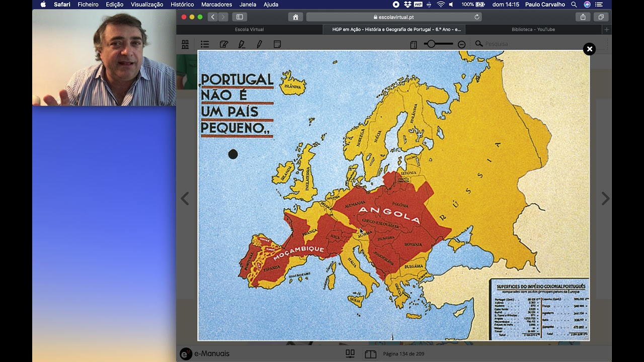
Task: Switch to the Escola Virtual tab
Action: click(250, 30)
